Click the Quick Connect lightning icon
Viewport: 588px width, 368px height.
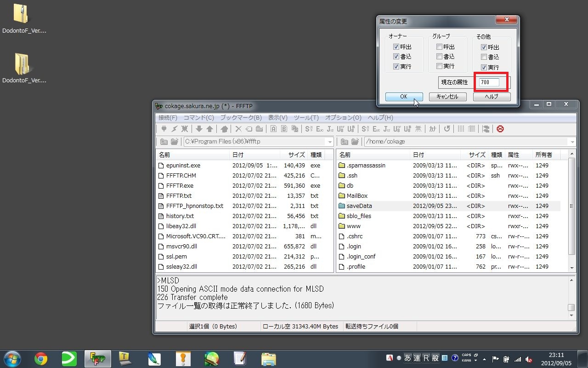[x=174, y=129]
